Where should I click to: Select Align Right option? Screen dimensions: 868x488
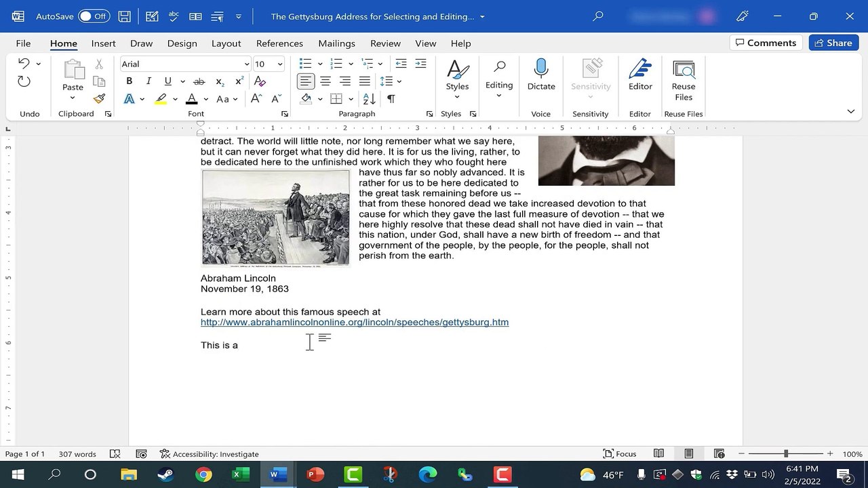[x=345, y=81]
